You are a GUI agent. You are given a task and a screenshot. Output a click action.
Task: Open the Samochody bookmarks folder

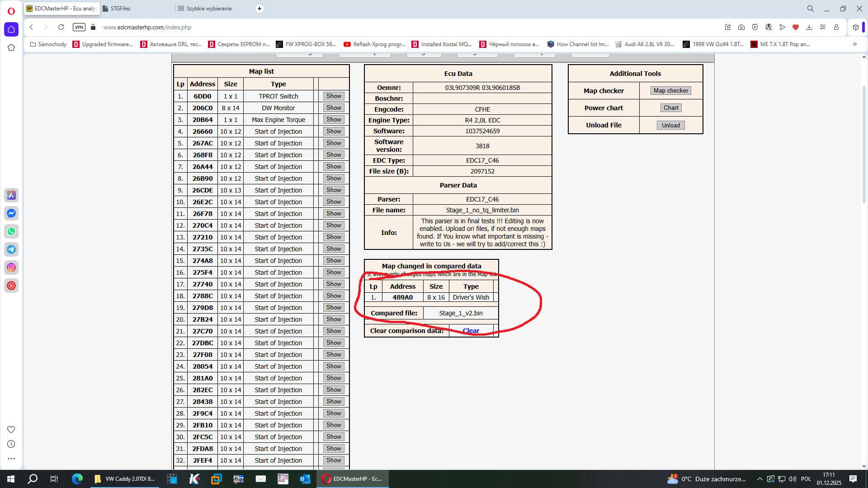48,44
